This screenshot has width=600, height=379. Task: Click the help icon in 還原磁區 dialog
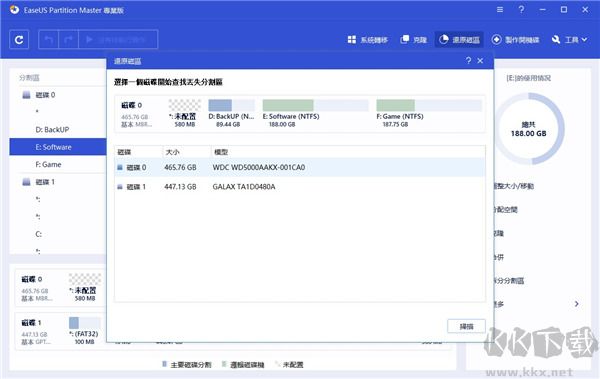[x=468, y=60]
